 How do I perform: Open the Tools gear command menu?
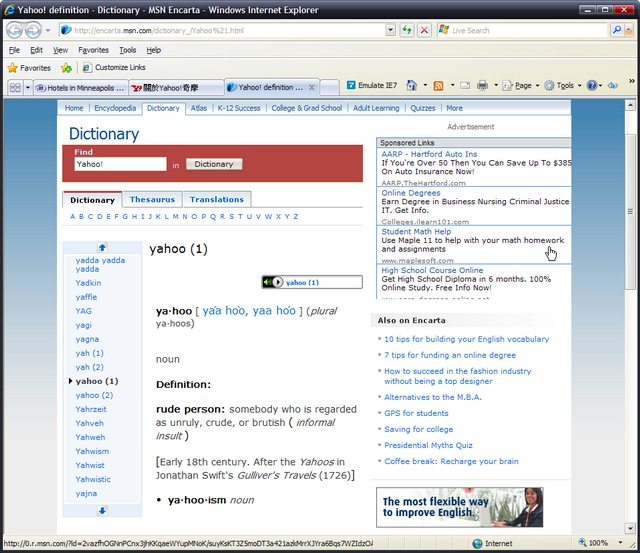[563, 85]
